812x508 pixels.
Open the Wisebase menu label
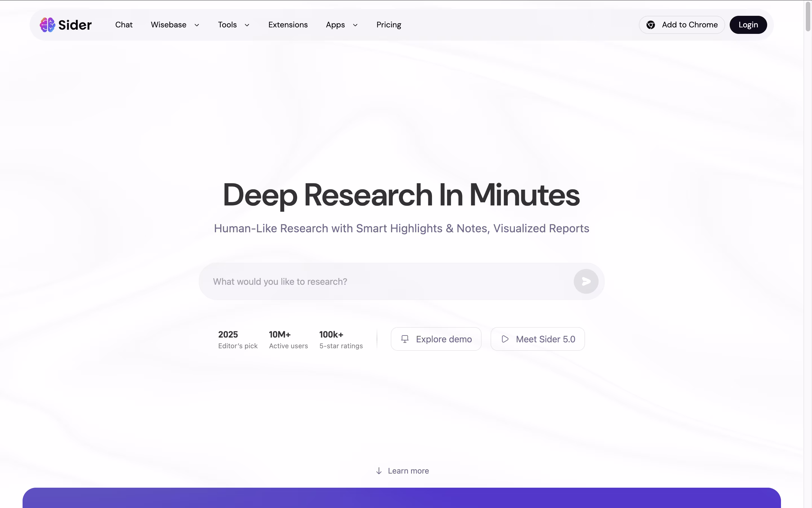[x=168, y=25]
